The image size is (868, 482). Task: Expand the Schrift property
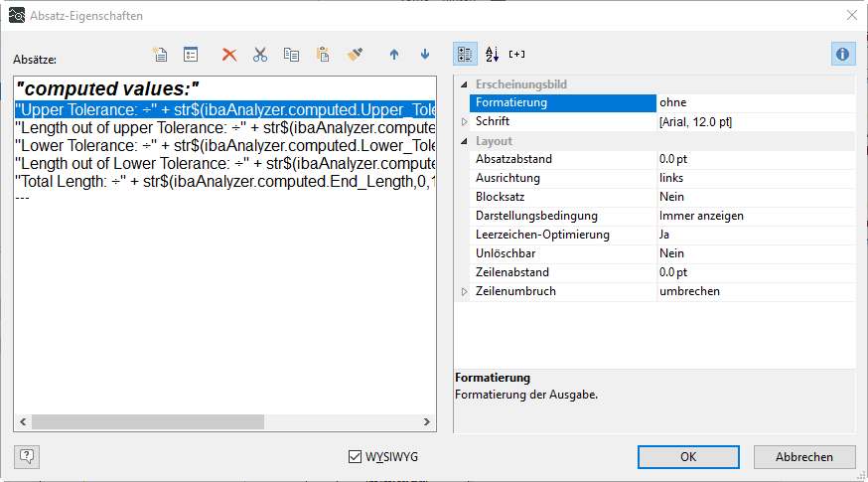coord(464,121)
